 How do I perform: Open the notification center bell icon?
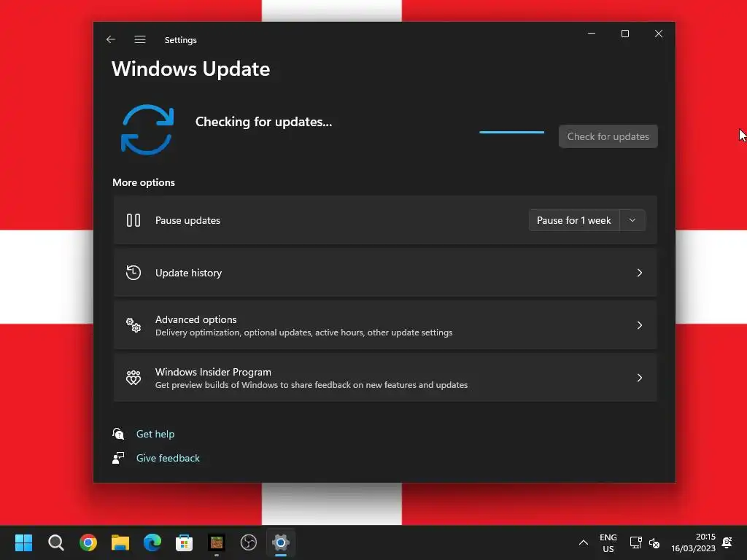(727, 542)
